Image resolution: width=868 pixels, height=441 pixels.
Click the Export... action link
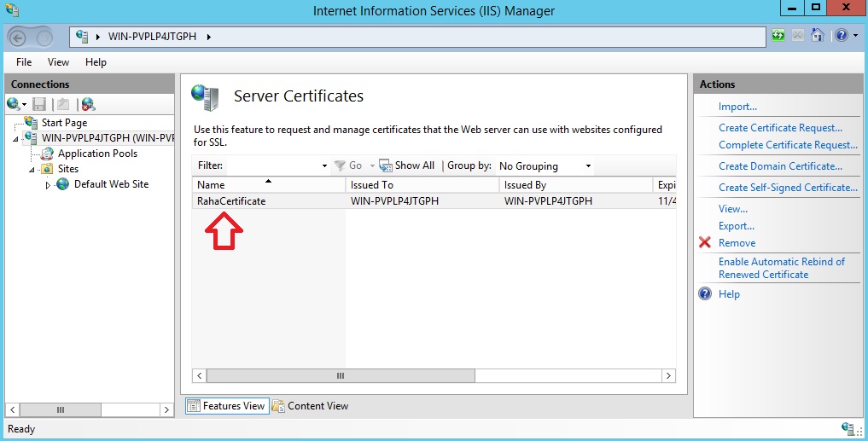[x=737, y=226]
